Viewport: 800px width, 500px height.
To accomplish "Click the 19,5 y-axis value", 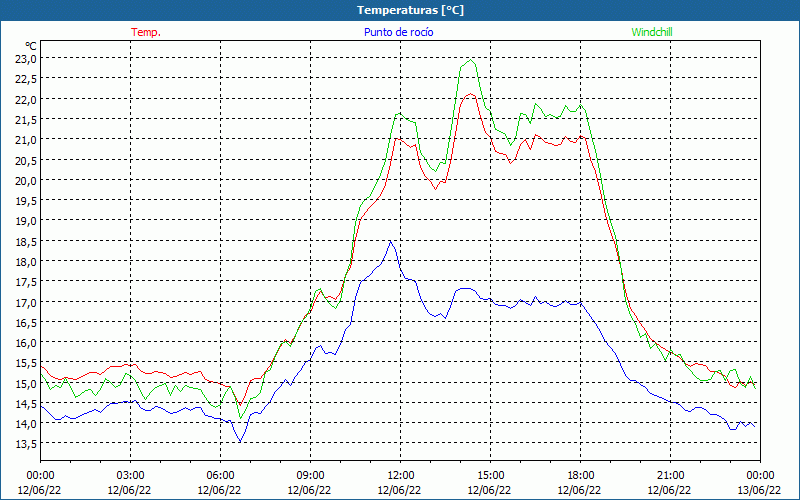I will (26, 201).
